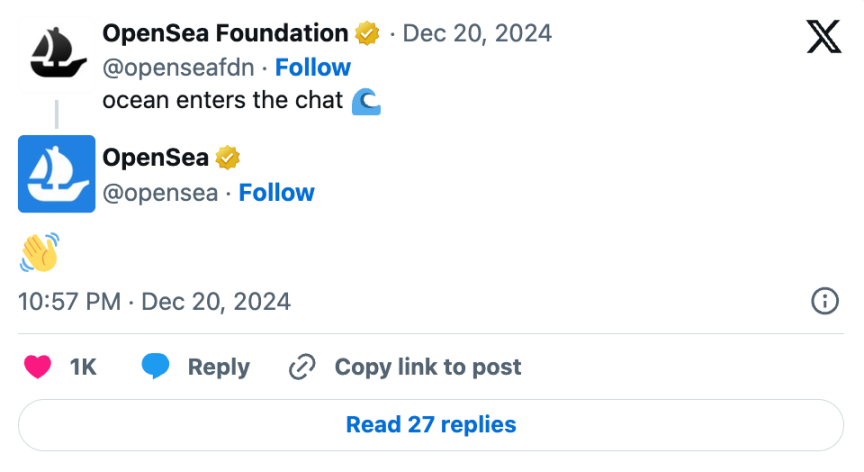The image size is (864, 472).
Task: Click the blue reply bubble icon
Action: point(155,367)
